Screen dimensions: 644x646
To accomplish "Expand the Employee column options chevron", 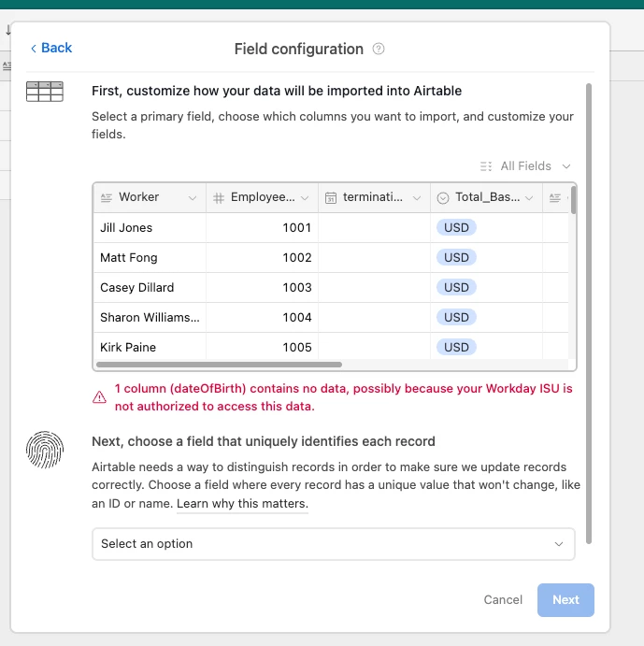I will click(x=305, y=198).
